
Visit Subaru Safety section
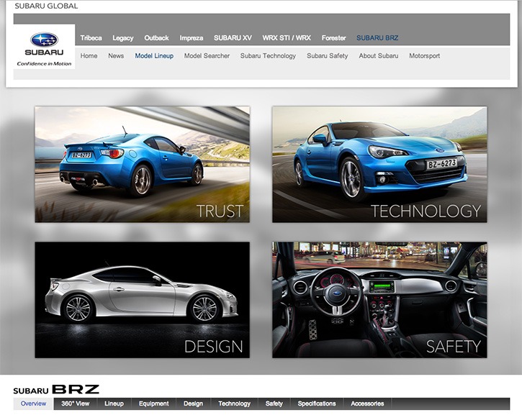(328, 56)
